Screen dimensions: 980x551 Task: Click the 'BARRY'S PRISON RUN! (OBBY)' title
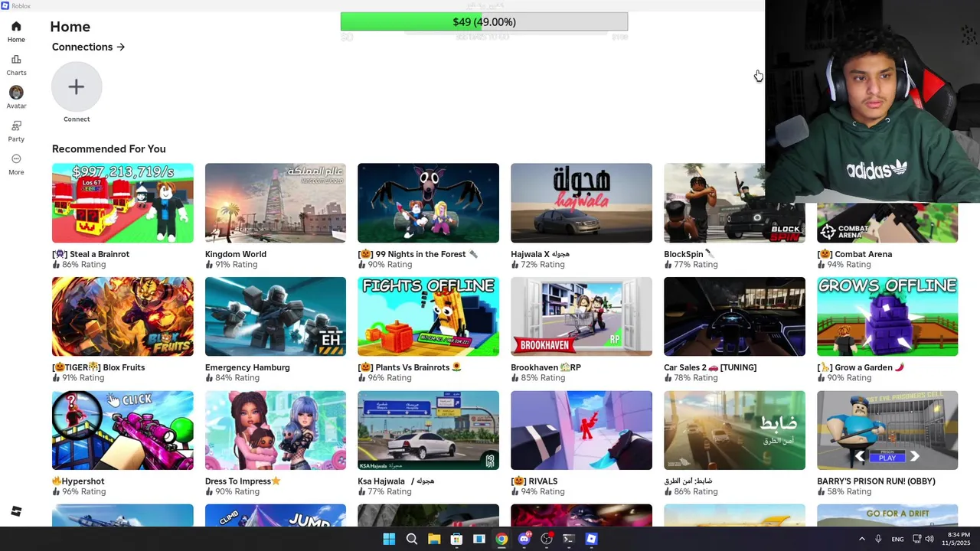click(876, 481)
